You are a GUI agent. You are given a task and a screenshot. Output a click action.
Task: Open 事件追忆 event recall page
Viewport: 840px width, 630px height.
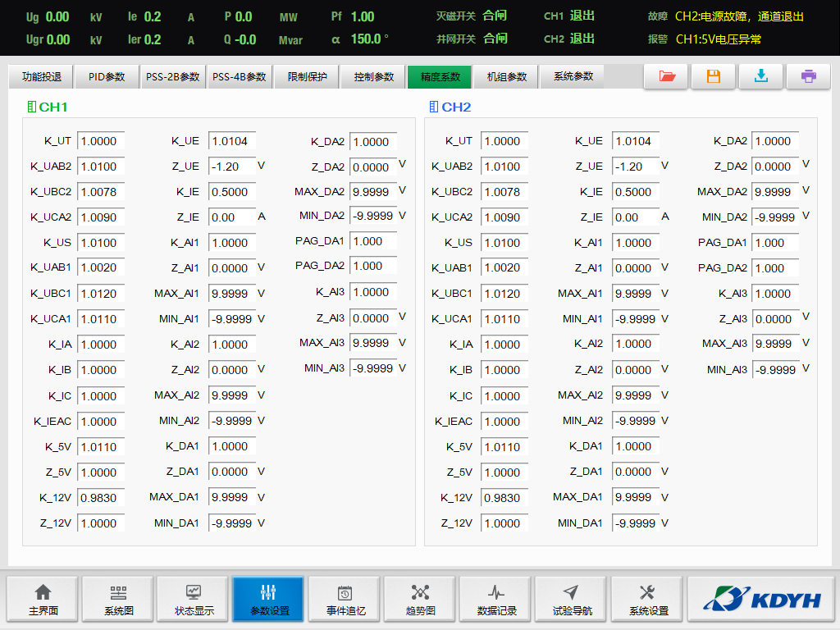345,600
